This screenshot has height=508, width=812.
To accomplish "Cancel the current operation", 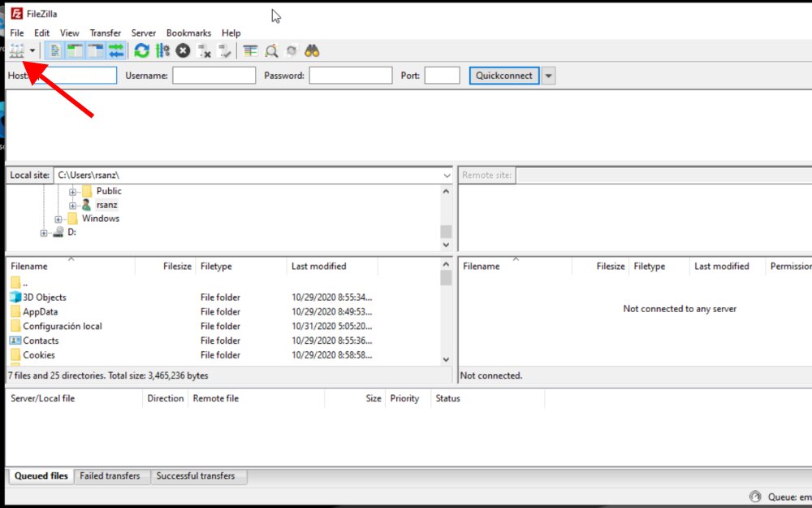I will point(183,50).
